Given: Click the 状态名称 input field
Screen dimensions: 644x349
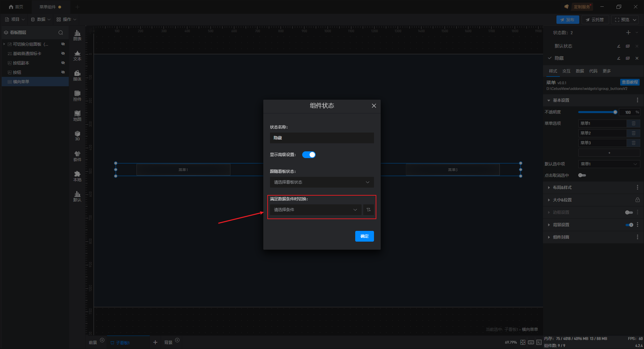Looking at the screenshot, I should click(321, 138).
